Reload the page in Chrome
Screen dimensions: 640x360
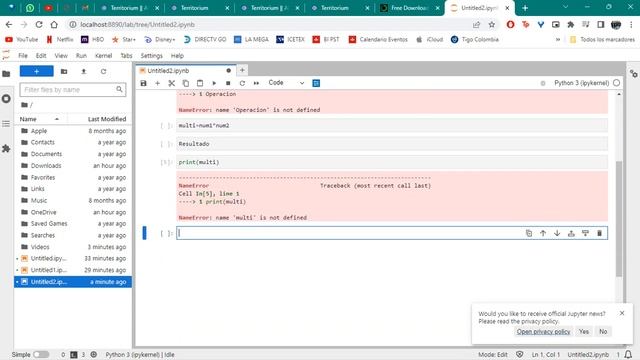tap(39, 24)
